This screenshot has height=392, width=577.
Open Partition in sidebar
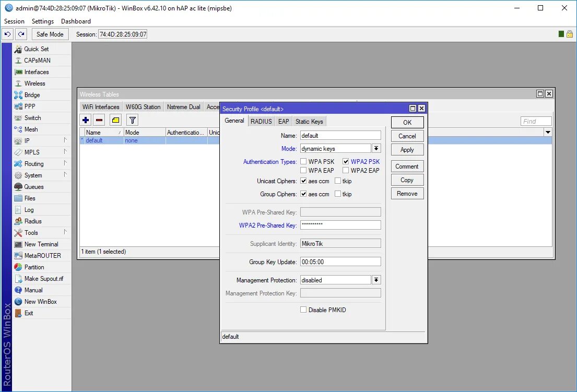(34, 267)
